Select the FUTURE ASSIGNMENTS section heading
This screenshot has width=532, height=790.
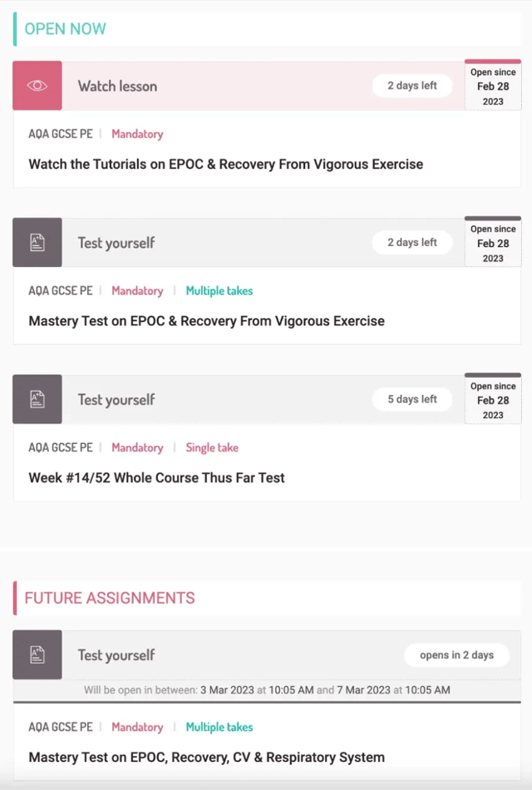click(109, 598)
